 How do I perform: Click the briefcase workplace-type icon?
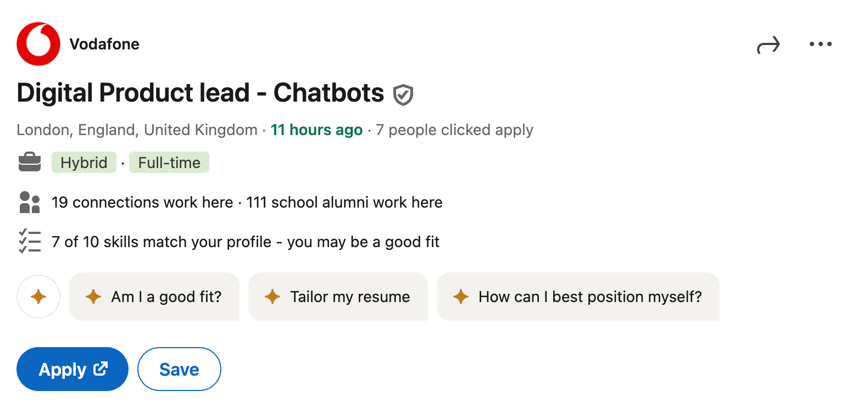point(30,162)
